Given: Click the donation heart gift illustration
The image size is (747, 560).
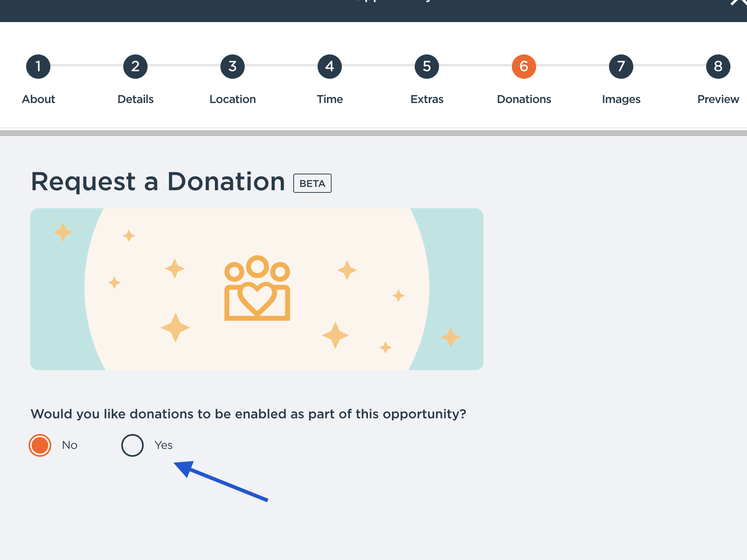Looking at the screenshot, I should coord(257,288).
